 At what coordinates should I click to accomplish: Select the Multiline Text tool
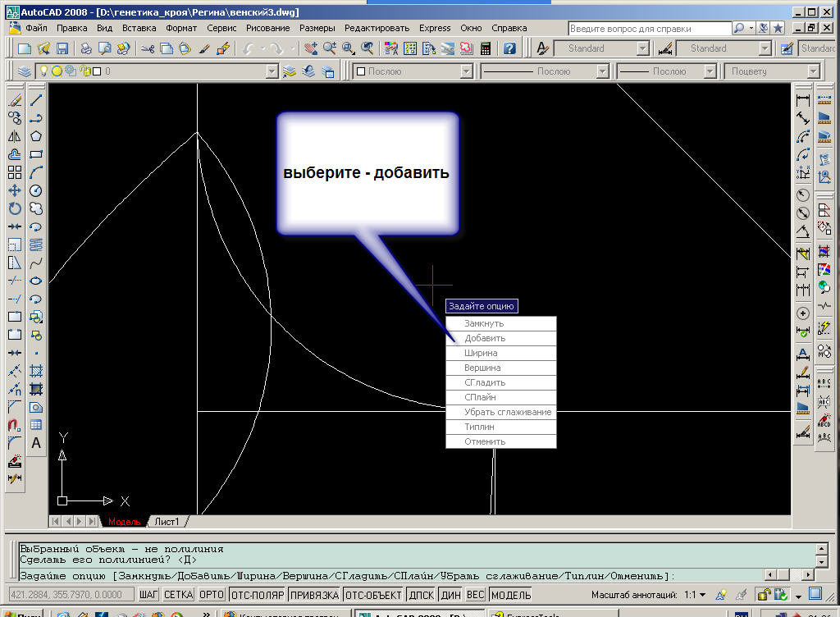(36, 443)
